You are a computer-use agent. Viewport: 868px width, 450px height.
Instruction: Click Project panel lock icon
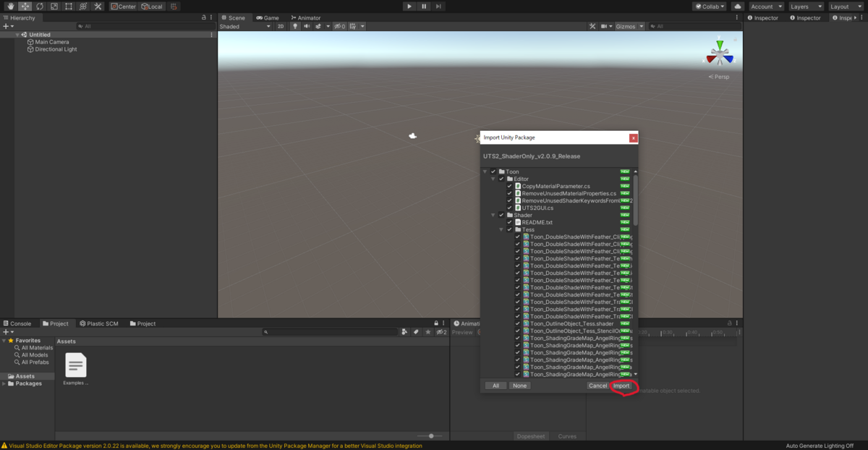pyautogui.click(x=436, y=323)
